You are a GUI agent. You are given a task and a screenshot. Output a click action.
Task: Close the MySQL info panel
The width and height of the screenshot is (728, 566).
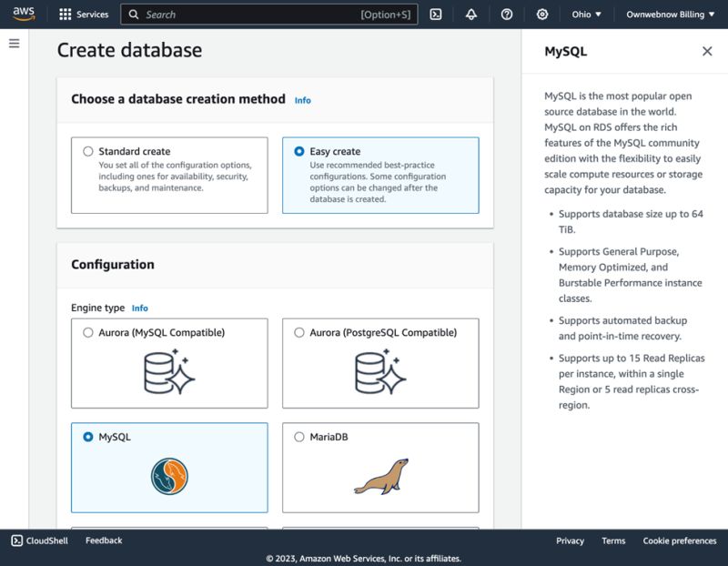click(x=707, y=51)
